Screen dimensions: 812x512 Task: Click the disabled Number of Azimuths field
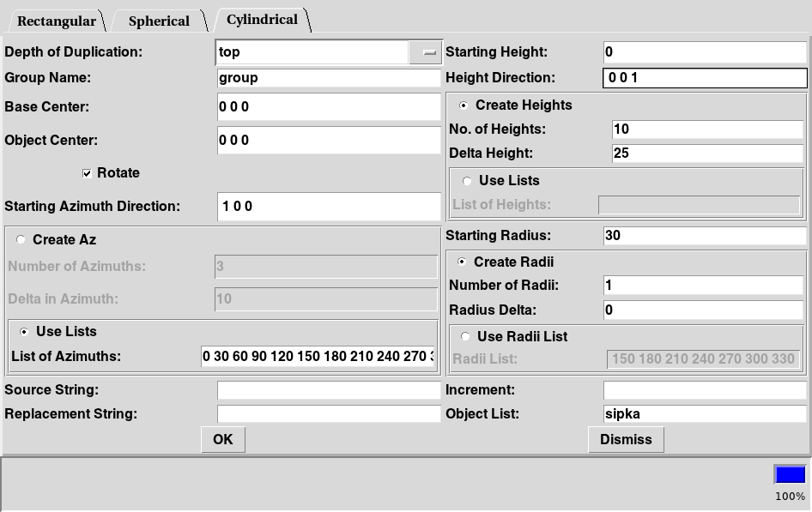326,267
